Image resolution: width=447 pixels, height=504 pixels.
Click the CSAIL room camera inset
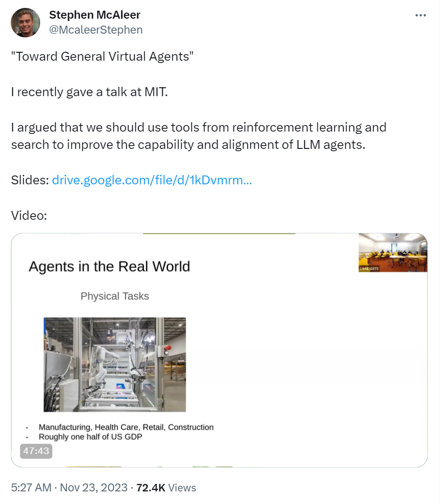[393, 252]
